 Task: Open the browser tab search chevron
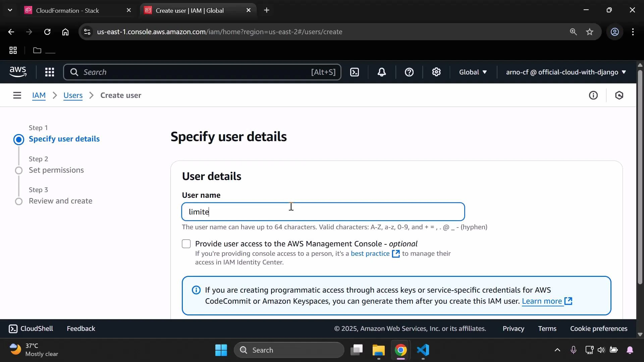tap(10, 10)
